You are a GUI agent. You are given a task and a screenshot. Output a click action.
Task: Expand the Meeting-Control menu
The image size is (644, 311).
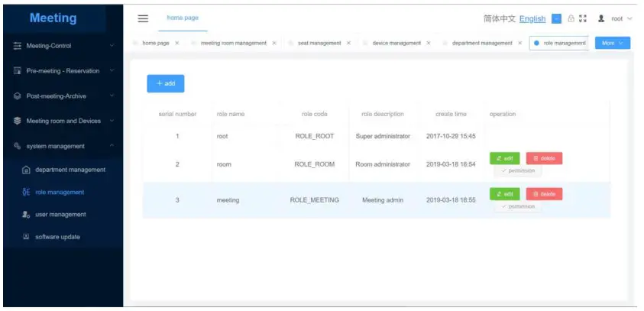coord(63,46)
